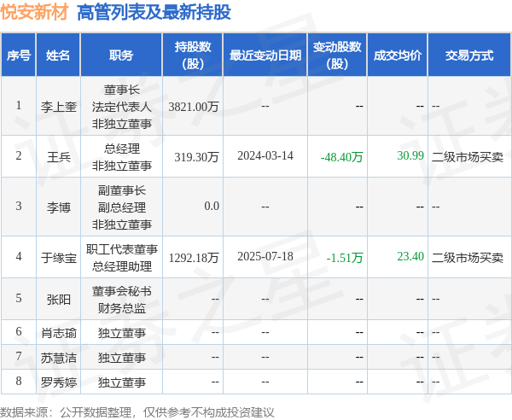Click the name 李上奎
Viewport: 512px width, 420px height.
click(x=58, y=107)
